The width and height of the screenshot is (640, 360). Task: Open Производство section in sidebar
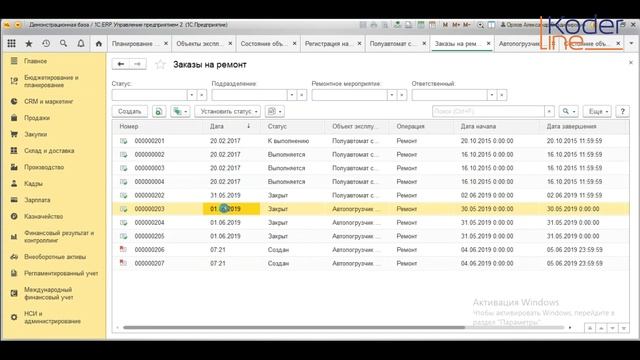(44, 167)
